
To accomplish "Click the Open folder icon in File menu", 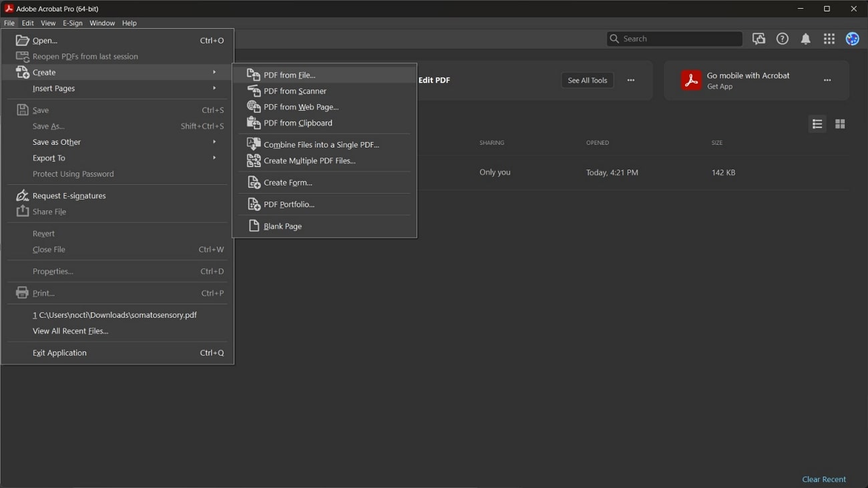I will (x=22, y=40).
